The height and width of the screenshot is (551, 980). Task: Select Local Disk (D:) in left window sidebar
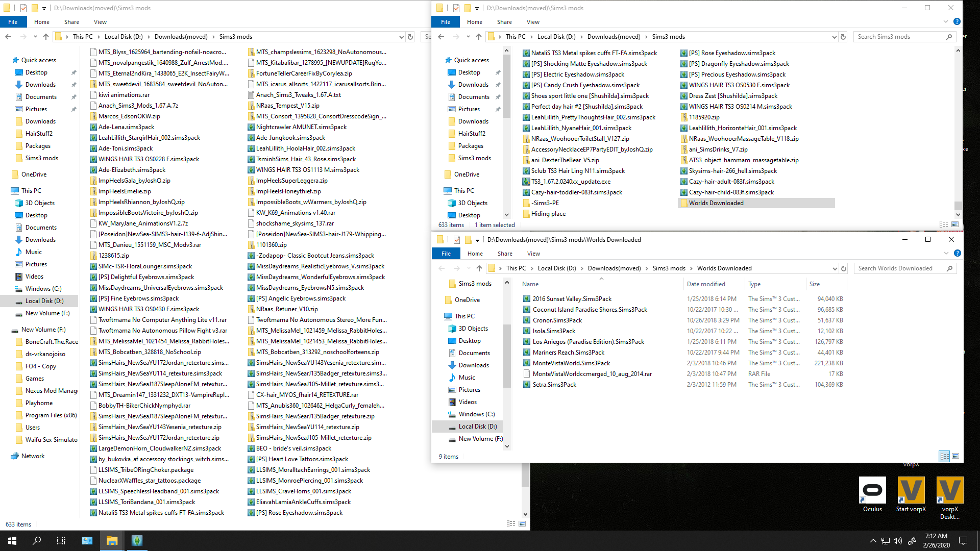[44, 301]
